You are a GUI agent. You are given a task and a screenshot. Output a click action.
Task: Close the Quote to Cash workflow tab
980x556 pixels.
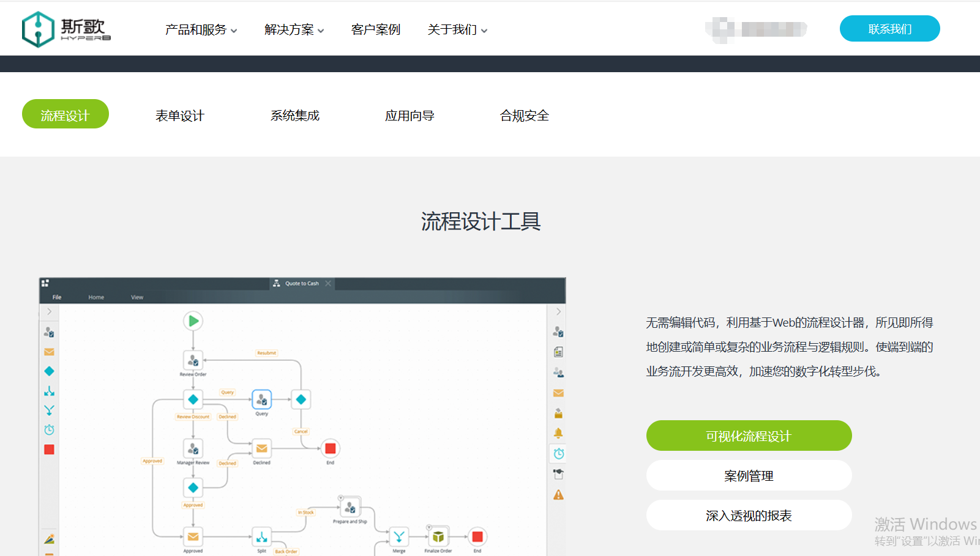point(329,283)
